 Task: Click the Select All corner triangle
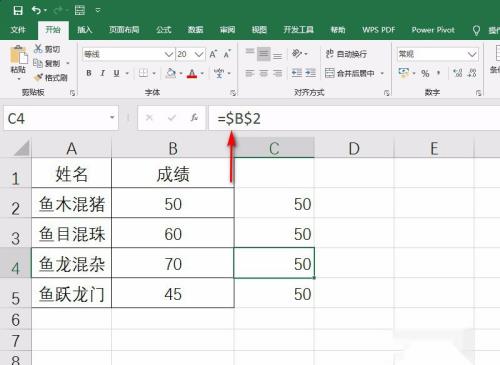pos(21,148)
